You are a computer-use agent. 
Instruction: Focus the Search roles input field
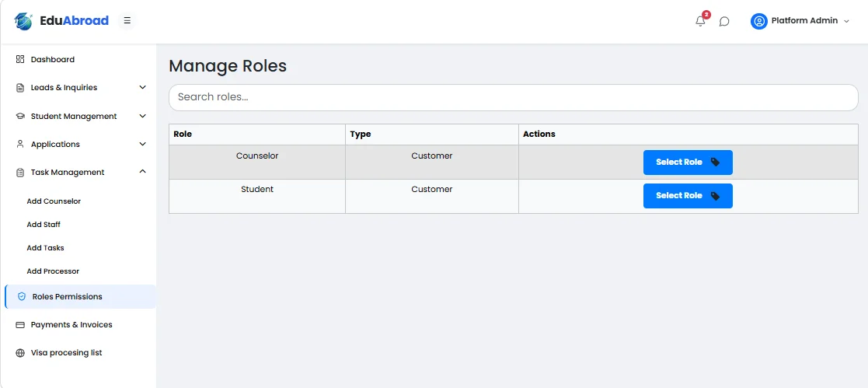[513, 97]
